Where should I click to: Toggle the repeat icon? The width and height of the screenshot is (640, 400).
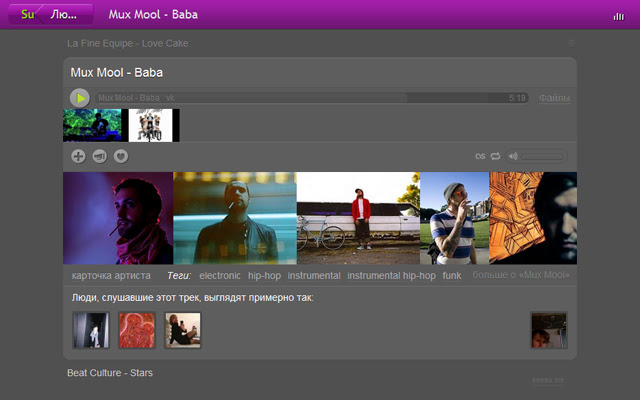tap(495, 156)
